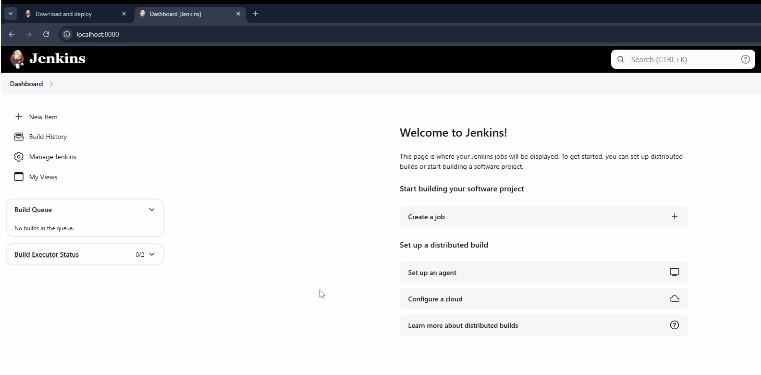761x375 pixels.
Task: Open the Jenkins home title link
Action: 57,59
